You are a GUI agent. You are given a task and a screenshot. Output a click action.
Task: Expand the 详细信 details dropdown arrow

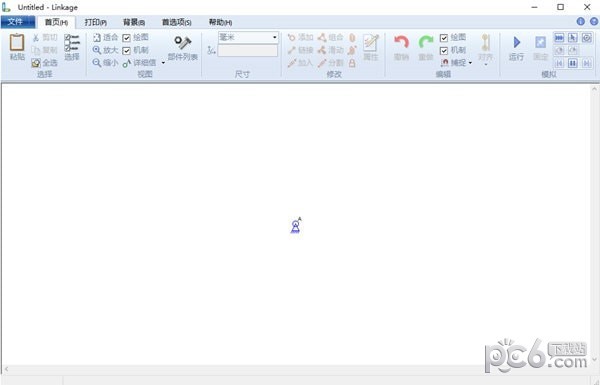point(163,63)
